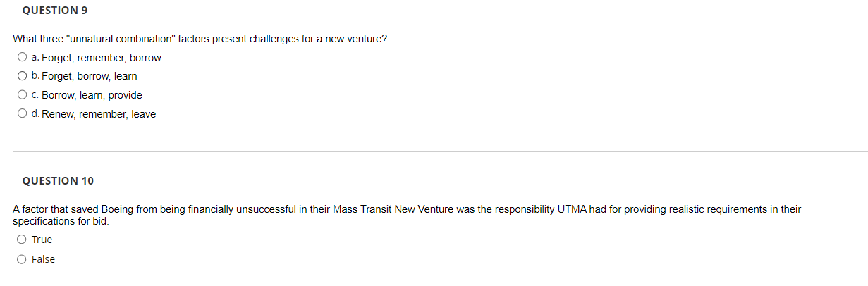The width and height of the screenshot is (868, 286).
Task: Click the QUESTION 10 heading
Action: click(58, 181)
